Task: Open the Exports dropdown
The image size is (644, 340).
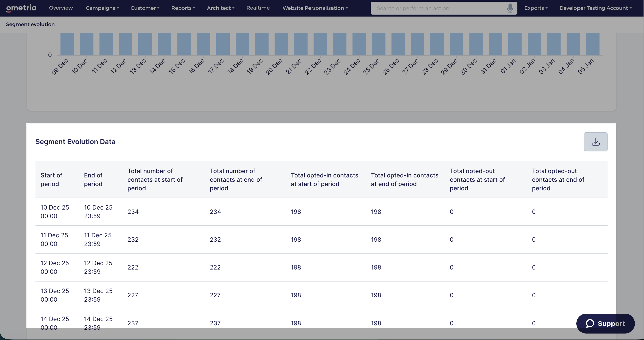Action: [x=536, y=8]
